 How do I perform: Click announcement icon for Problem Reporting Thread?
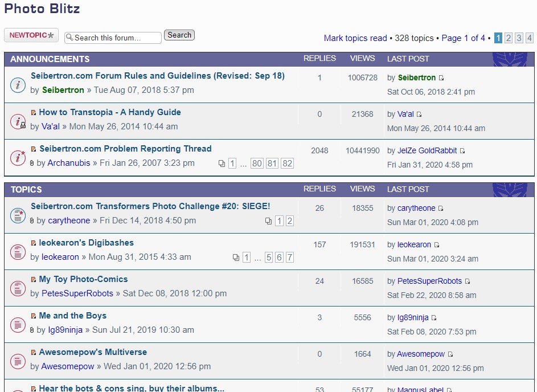click(18, 158)
